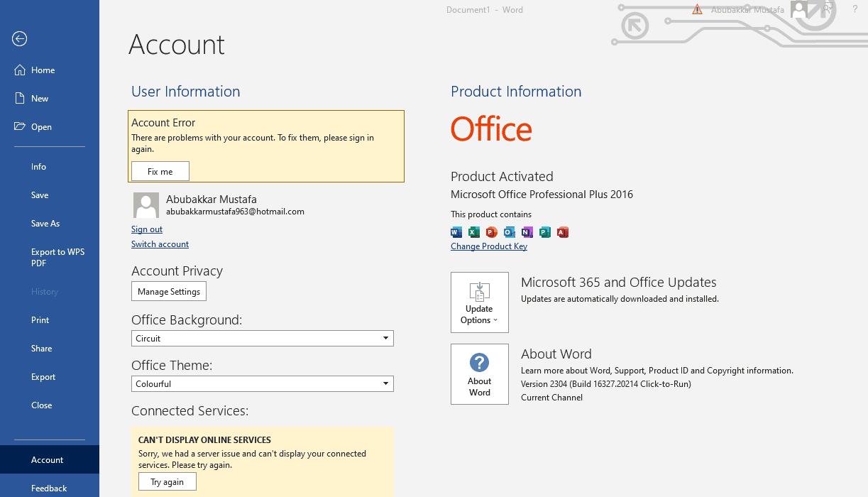Click the Excel app icon under product contents
Image resolution: width=868 pixels, height=497 pixels.
coord(474,232)
